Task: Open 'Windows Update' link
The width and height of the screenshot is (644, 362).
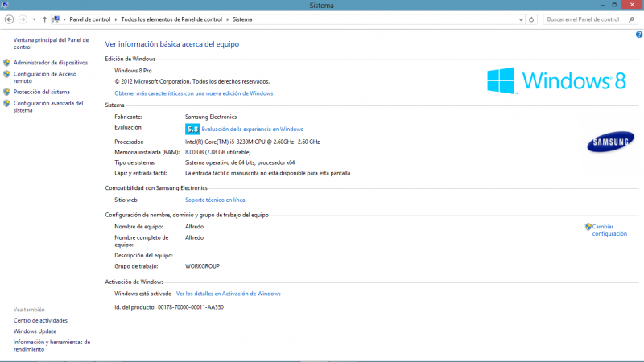Action: (x=35, y=331)
